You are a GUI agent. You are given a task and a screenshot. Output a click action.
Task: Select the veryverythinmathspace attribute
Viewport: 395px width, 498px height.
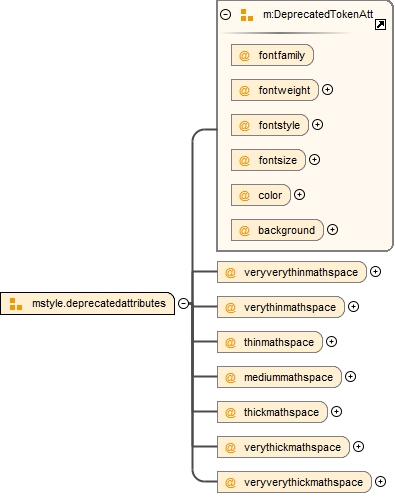(292, 272)
